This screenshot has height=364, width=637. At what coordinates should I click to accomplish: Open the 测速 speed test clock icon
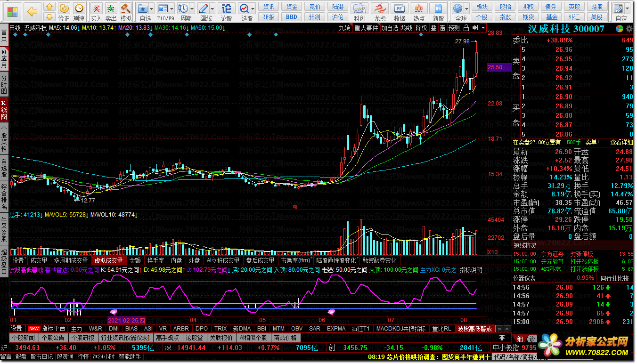[x=79, y=12]
